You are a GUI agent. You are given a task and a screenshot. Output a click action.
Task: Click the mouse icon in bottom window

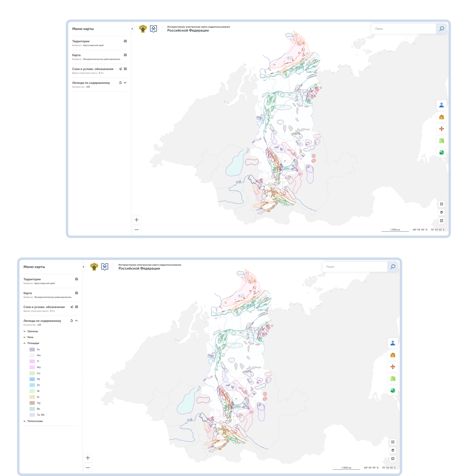tap(392, 450)
